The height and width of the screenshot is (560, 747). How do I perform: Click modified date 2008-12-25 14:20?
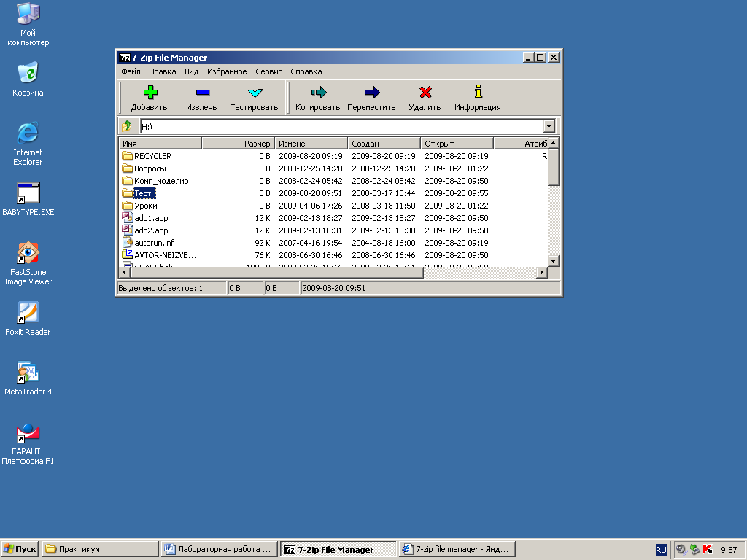(x=311, y=168)
